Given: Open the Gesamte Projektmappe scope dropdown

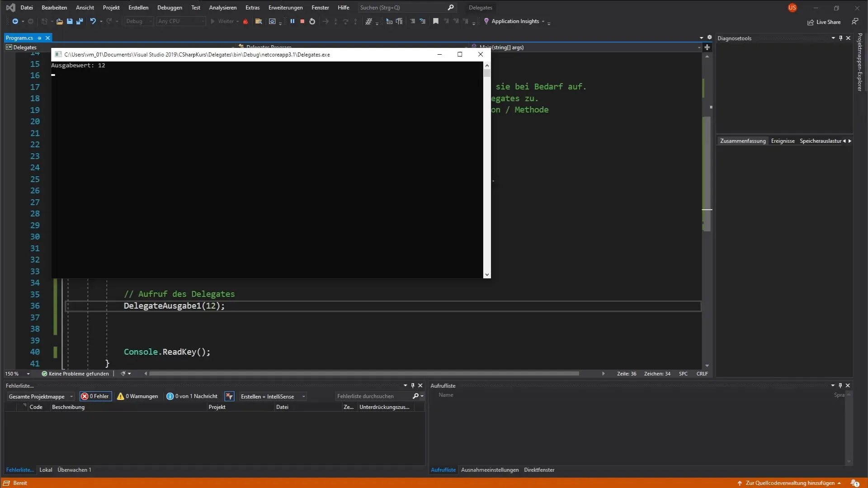Looking at the screenshot, I should click(41, 396).
